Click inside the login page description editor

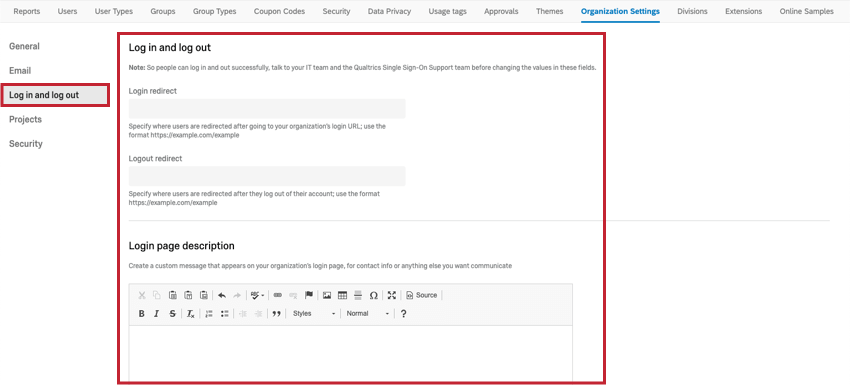point(351,353)
